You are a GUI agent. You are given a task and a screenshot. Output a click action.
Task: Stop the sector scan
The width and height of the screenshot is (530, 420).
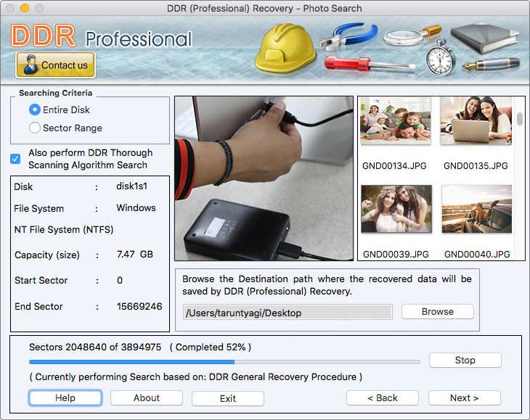point(465,360)
